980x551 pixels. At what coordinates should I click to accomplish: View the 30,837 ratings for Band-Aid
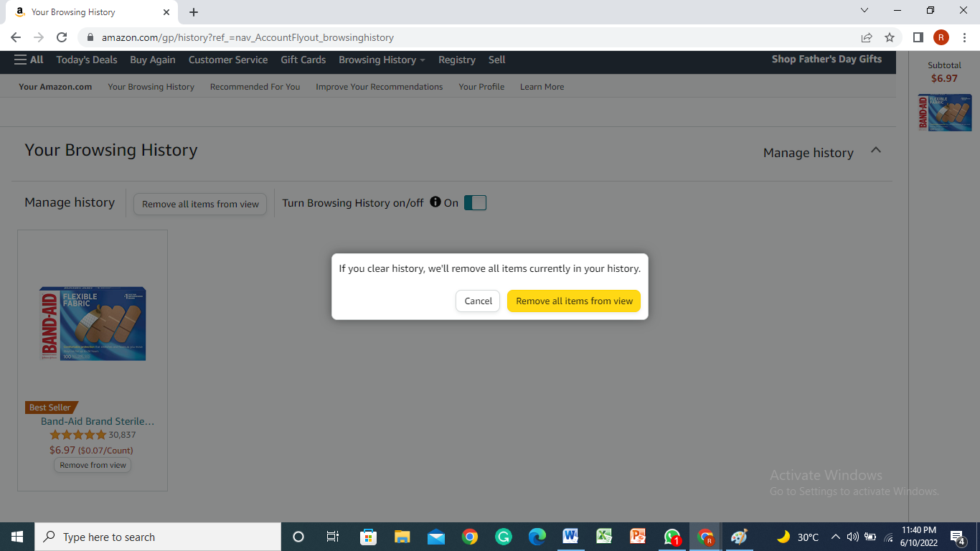pos(122,435)
